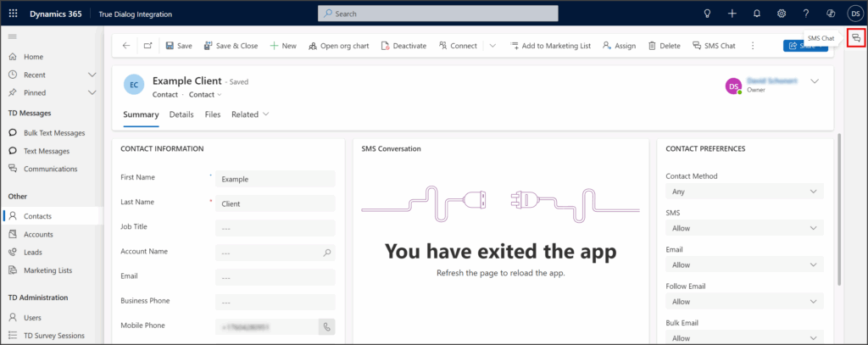
Task: Expand the Pinned section chevron
Action: pyautogui.click(x=92, y=92)
